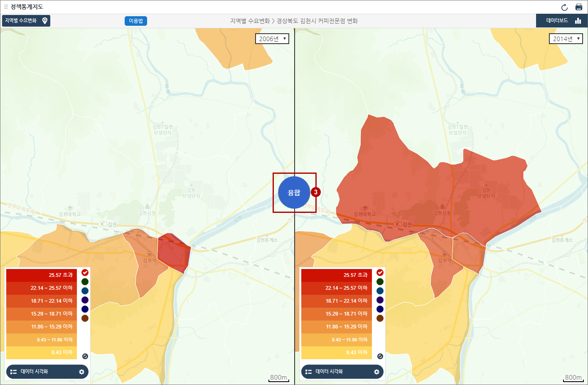
Task: Click the breadcrumb 경상북도 김천시 커피전문점 변화
Action: (x=317, y=21)
